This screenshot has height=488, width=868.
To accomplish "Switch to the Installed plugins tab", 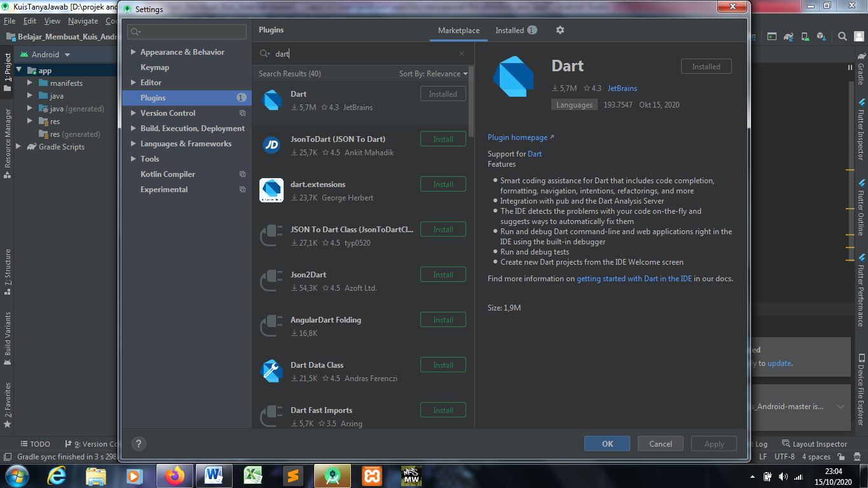I will pyautogui.click(x=510, y=30).
